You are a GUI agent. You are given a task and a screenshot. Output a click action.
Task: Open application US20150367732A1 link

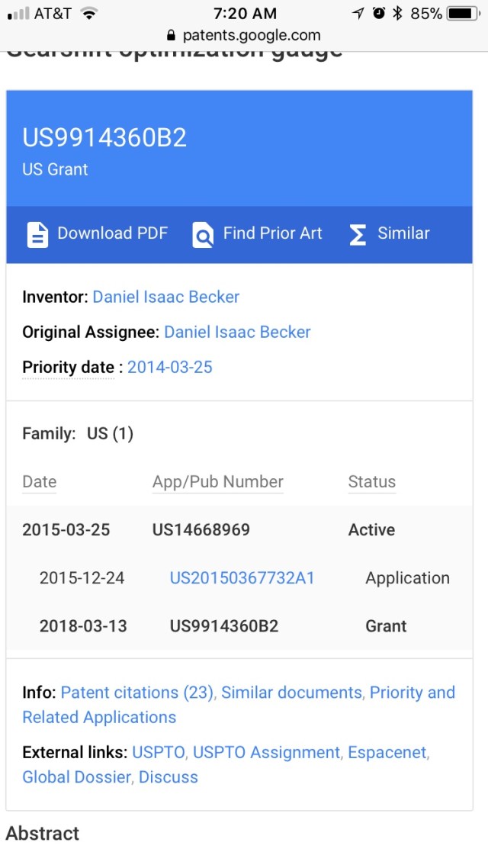point(242,577)
